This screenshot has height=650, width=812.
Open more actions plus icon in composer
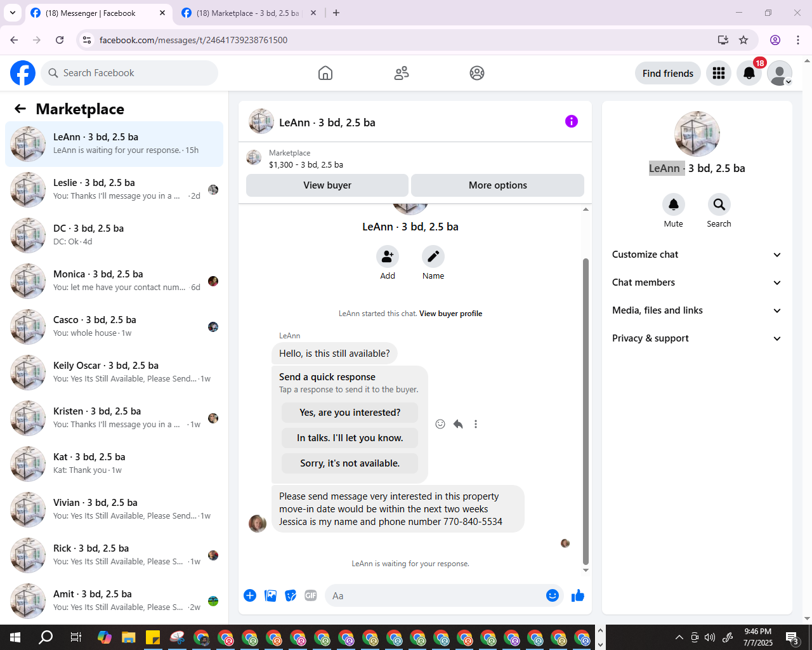point(250,595)
